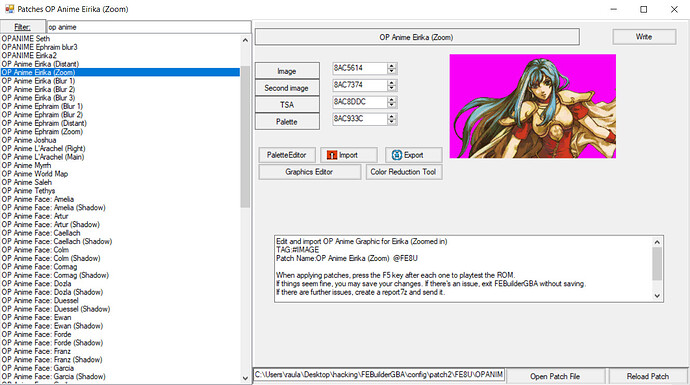Select OP Anime Eirika (Distant)

point(120,64)
